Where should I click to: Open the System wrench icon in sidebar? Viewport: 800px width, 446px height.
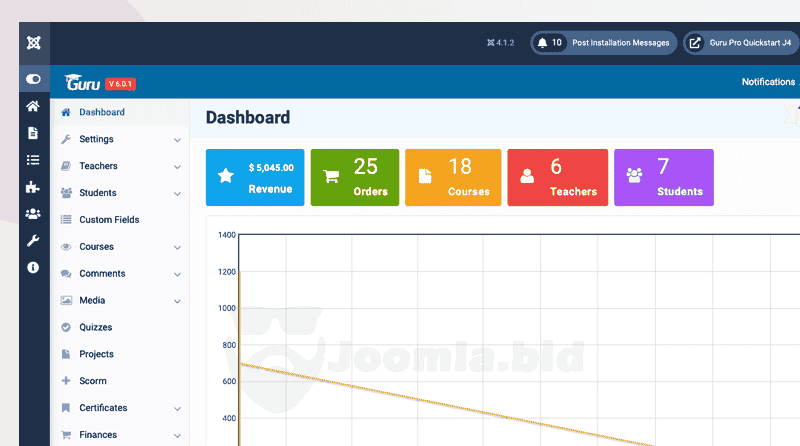(34, 241)
